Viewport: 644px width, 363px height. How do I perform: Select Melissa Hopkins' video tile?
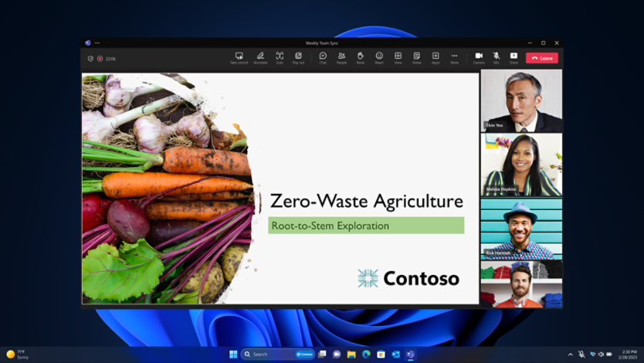521,165
